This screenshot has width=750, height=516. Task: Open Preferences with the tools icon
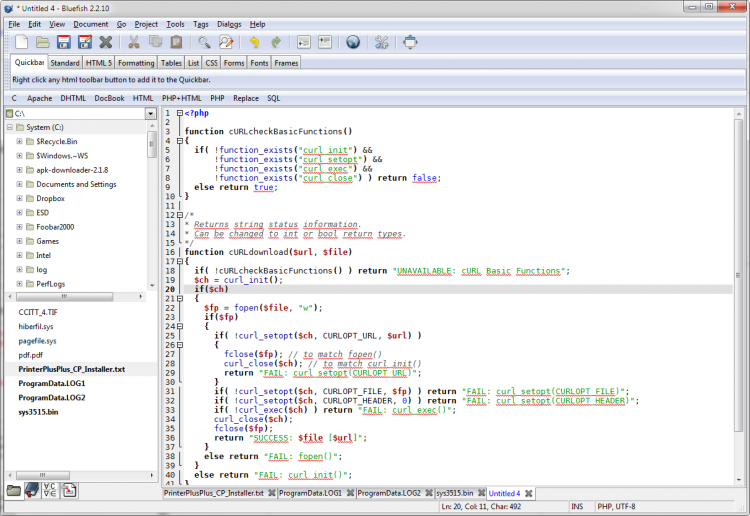click(x=381, y=43)
